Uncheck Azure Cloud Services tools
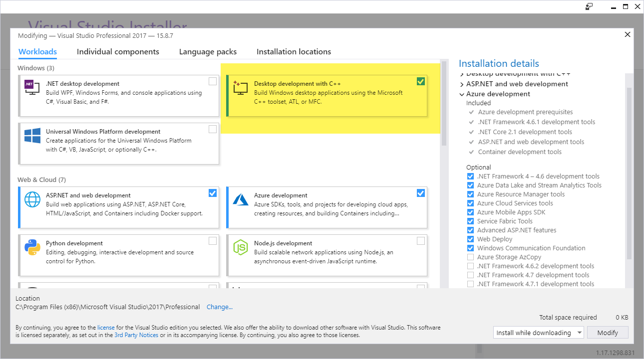This screenshot has height=359, width=644. (470, 203)
